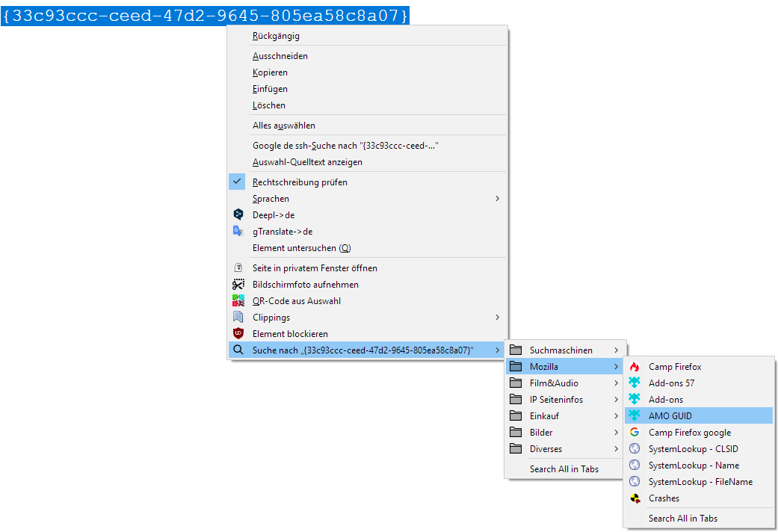
Task: Click the DeepL translator icon
Action: [238, 214]
